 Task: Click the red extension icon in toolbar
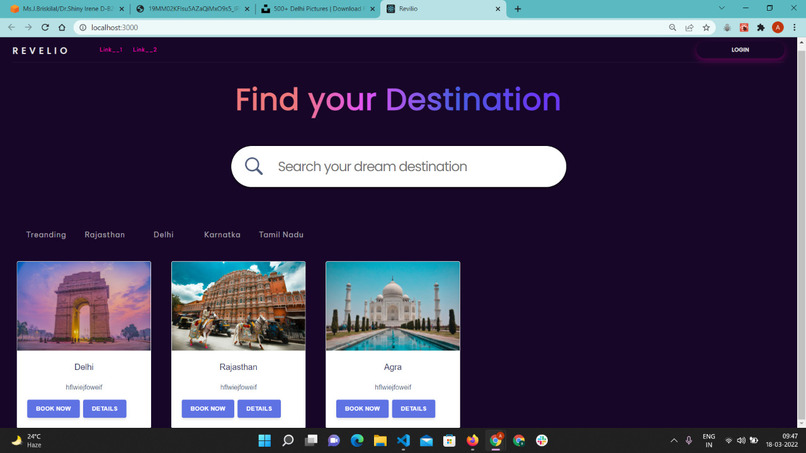[x=744, y=27]
